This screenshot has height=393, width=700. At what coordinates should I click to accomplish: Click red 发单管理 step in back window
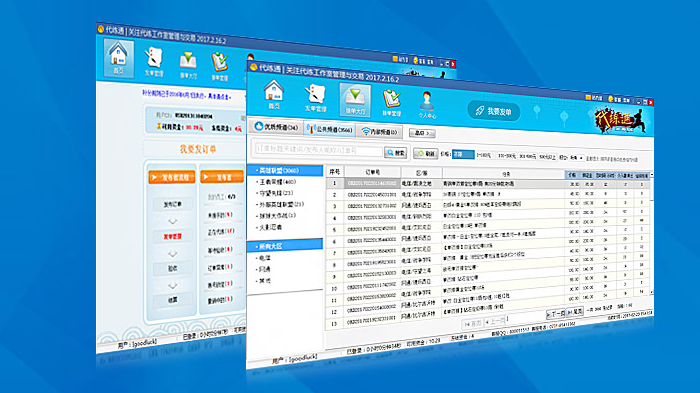[172, 236]
